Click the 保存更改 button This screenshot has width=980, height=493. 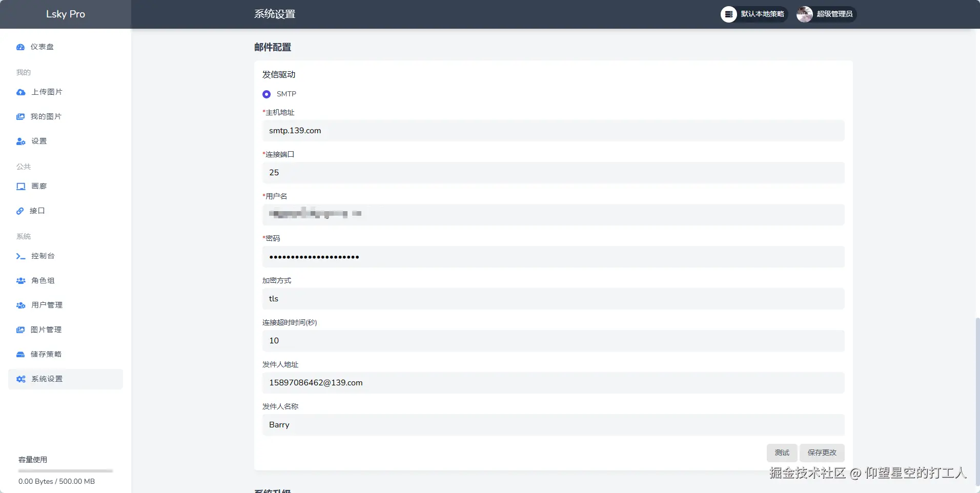[x=822, y=453]
